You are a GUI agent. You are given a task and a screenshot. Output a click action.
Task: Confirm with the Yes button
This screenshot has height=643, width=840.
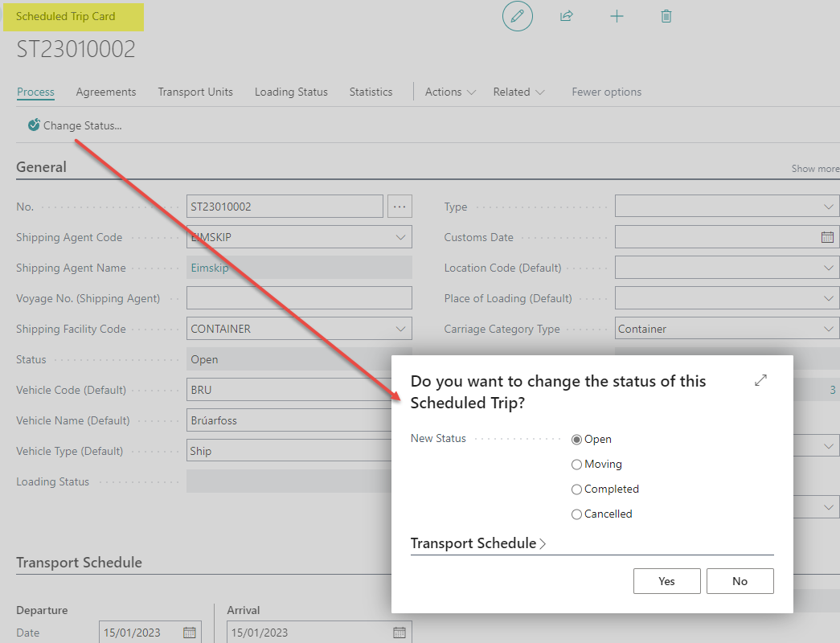coord(666,581)
